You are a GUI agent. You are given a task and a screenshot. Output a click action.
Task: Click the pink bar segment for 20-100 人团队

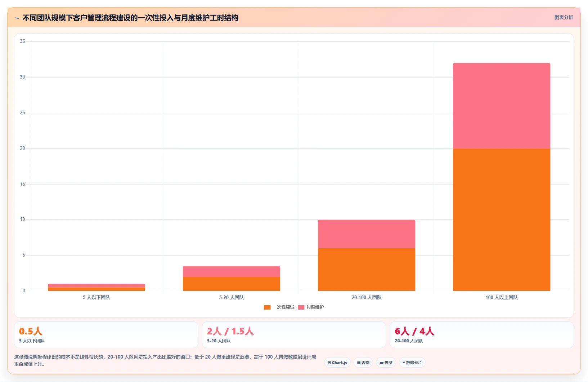[367, 234]
